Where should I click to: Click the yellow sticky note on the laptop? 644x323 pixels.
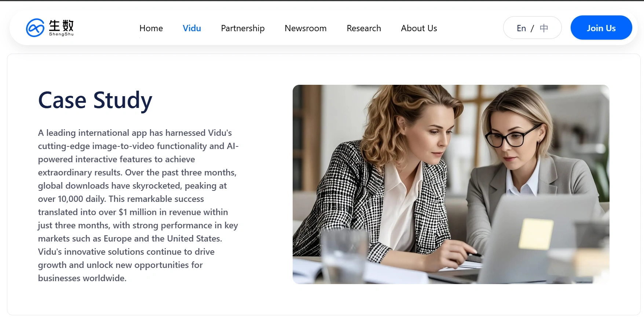[536, 234]
